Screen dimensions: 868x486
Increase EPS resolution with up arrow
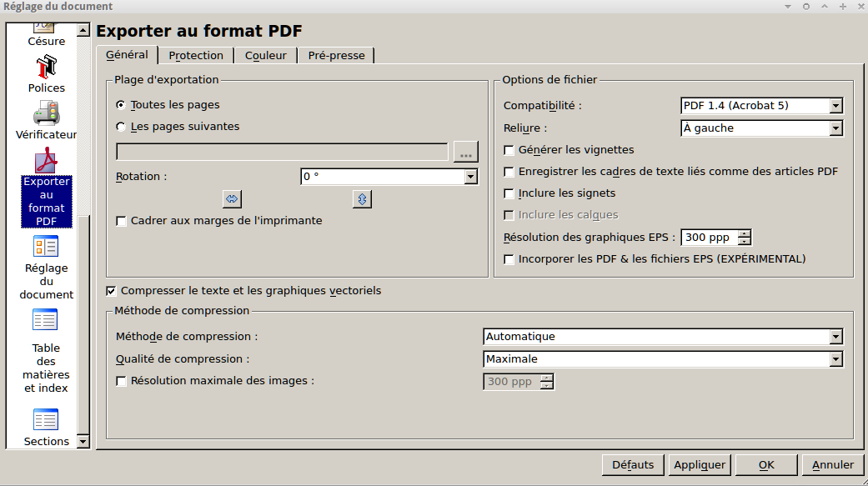[745, 233]
